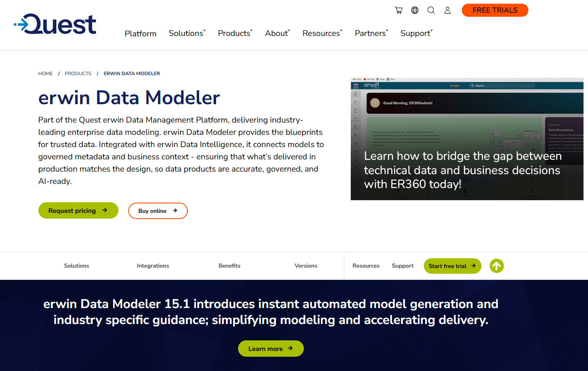Jump to the Integrations section tab
This screenshot has height=371, width=588.
point(153,266)
